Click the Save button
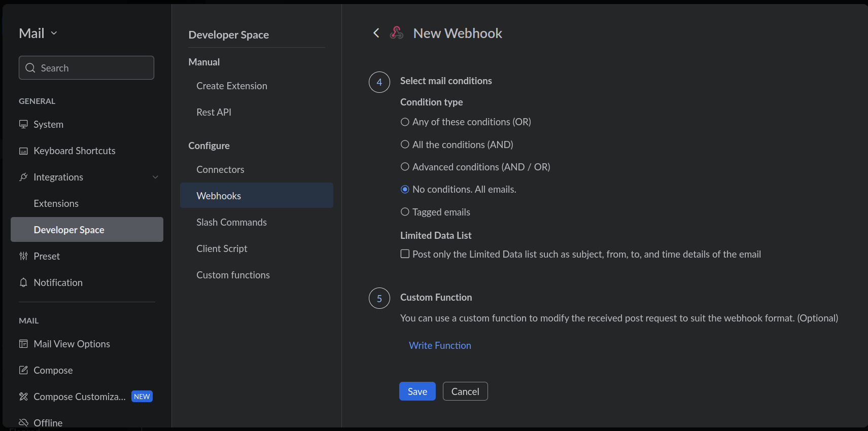The height and width of the screenshot is (431, 868). 418,391
